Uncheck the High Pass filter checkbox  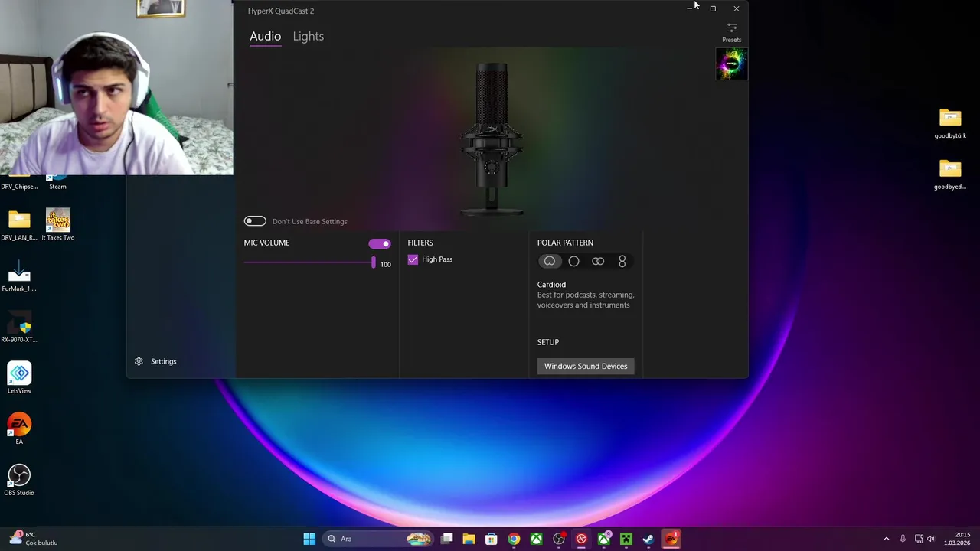coord(413,259)
